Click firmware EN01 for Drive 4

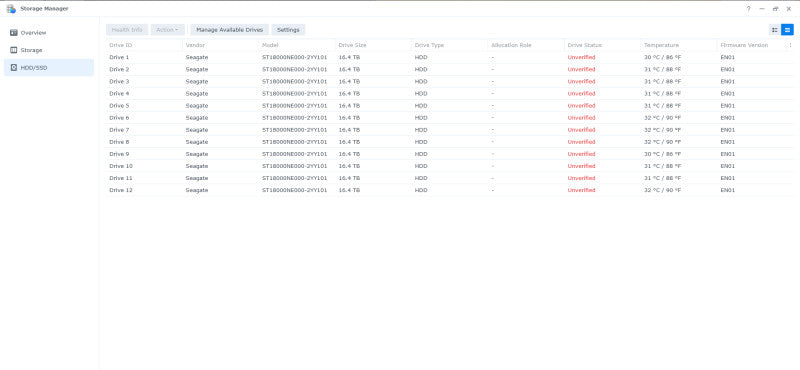(728, 93)
